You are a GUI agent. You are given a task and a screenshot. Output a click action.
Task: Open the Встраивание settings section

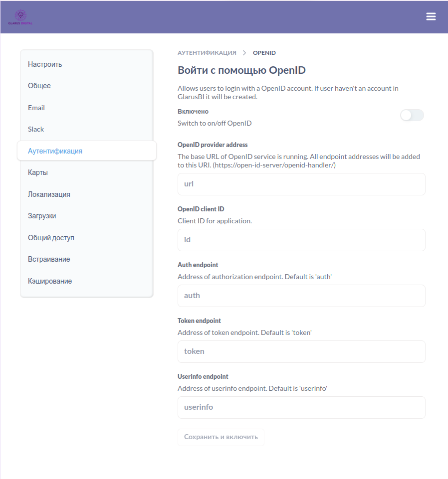click(x=48, y=259)
